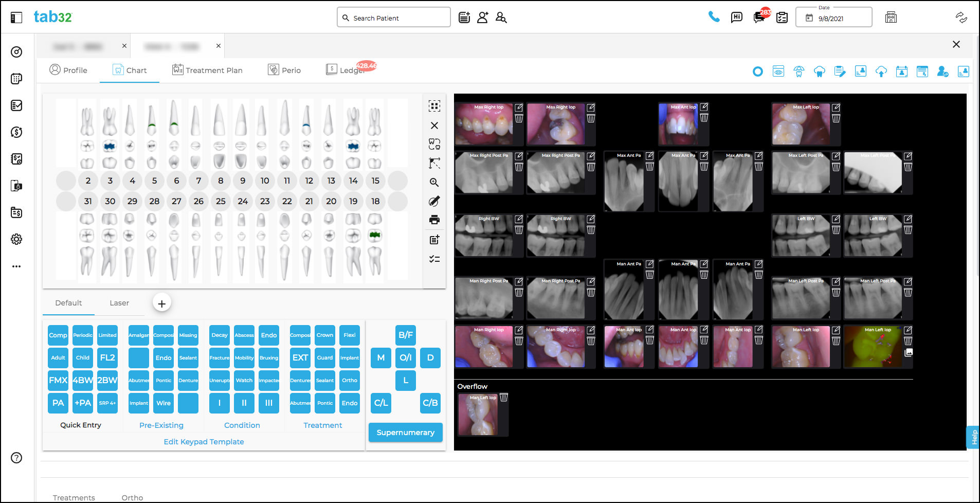Click the print icon in chart toolbar
This screenshot has width=980, height=503.
click(x=434, y=220)
